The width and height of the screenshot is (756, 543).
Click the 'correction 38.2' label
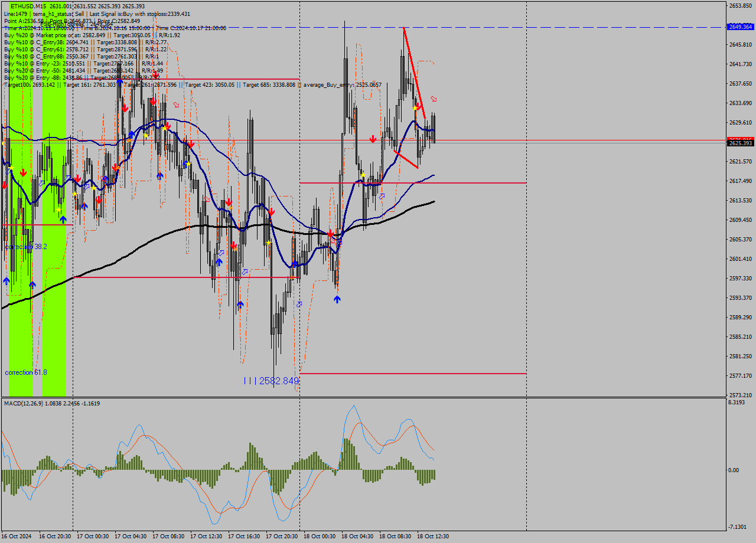[26, 246]
